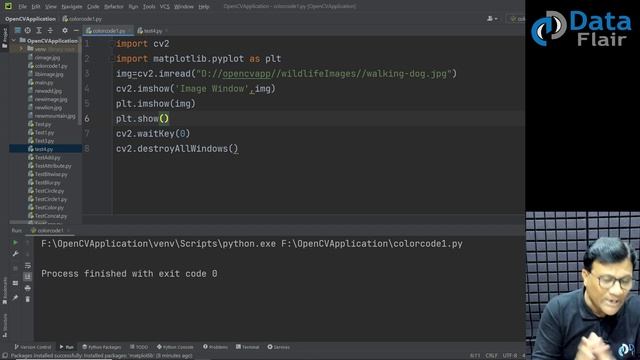Viewport: 640px width, 360px height.
Task: Click the PyCharm application logo icon
Action: point(8,6)
